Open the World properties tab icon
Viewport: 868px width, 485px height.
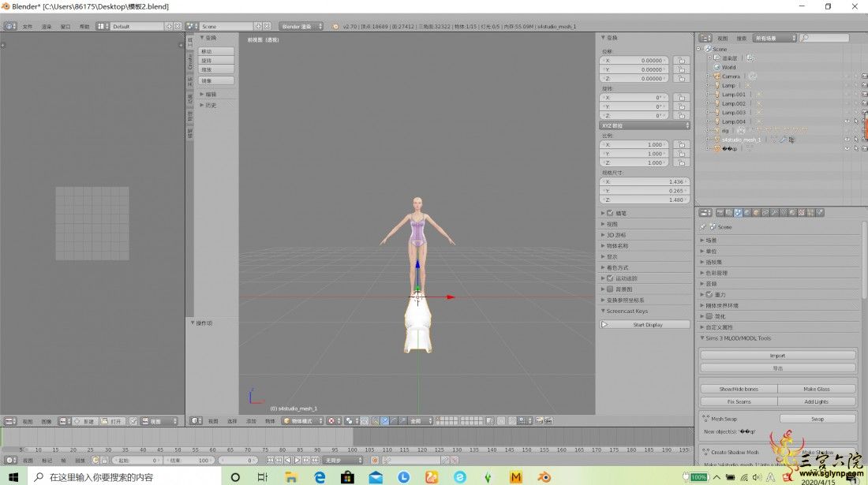tap(746, 212)
